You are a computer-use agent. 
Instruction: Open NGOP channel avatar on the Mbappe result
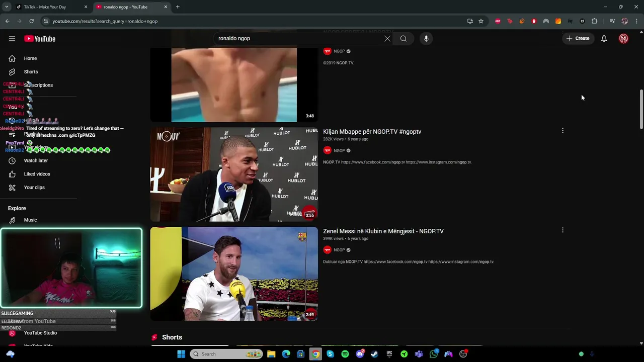coord(327,150)
